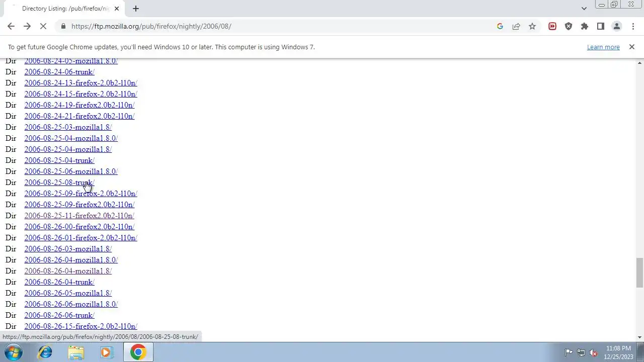
Task: Open 2006-08-25-09-firefox2.0b2-l10n/ directory
Action: 79,205
